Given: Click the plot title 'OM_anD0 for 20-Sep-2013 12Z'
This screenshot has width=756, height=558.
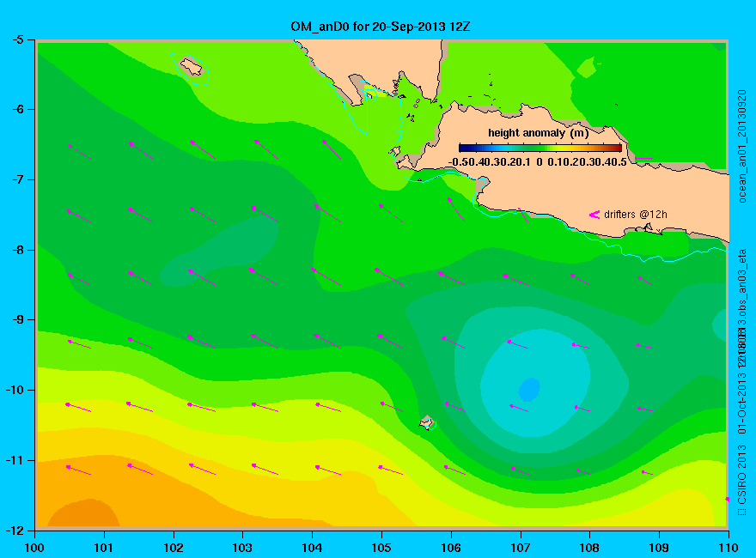Looking at the screenshot, I should tap(380, 27).
